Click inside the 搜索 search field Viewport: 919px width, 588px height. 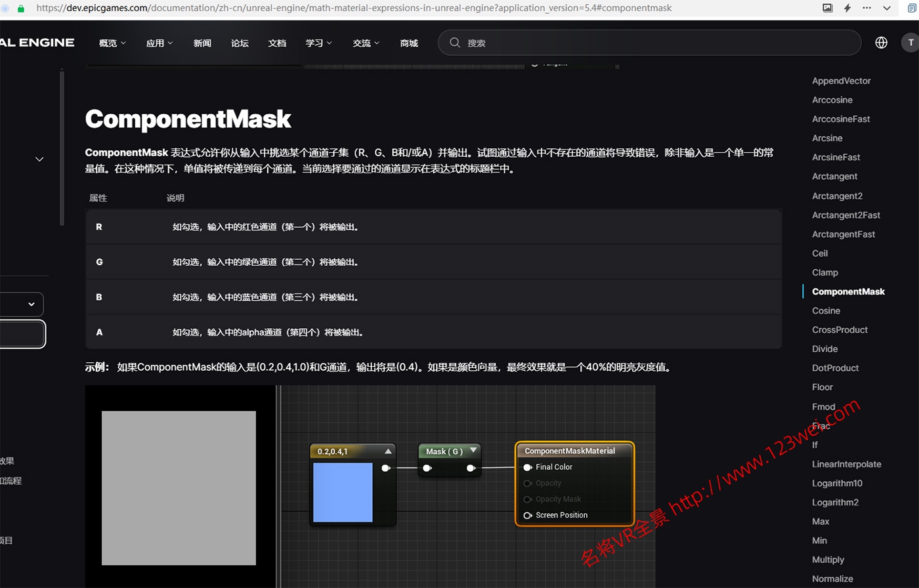[x=591, y=42]
